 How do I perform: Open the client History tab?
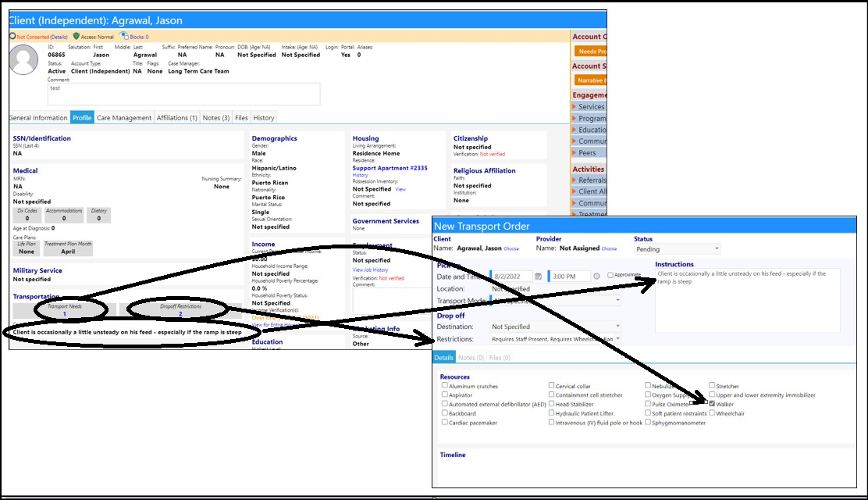pos(264,117)
